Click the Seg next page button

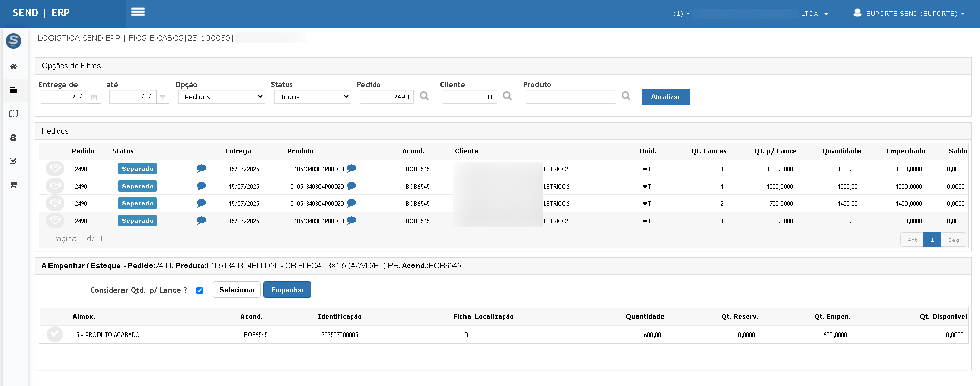pyautogui.click(x=953, y=240)
